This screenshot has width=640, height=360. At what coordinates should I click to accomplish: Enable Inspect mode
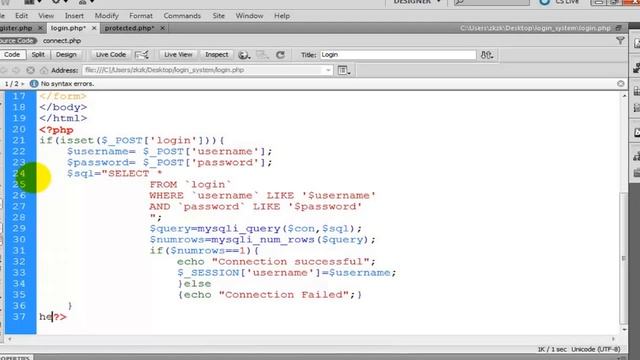click(x=216, y=54)
